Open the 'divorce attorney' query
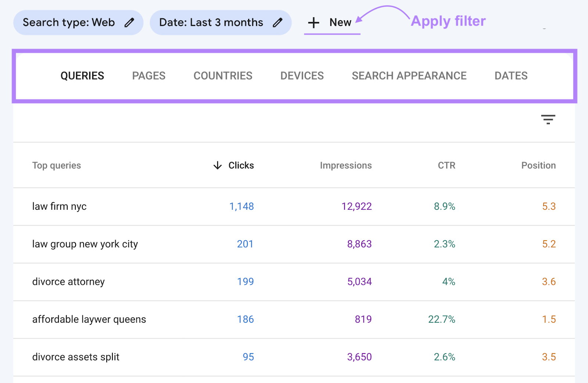 click(68, 282)
